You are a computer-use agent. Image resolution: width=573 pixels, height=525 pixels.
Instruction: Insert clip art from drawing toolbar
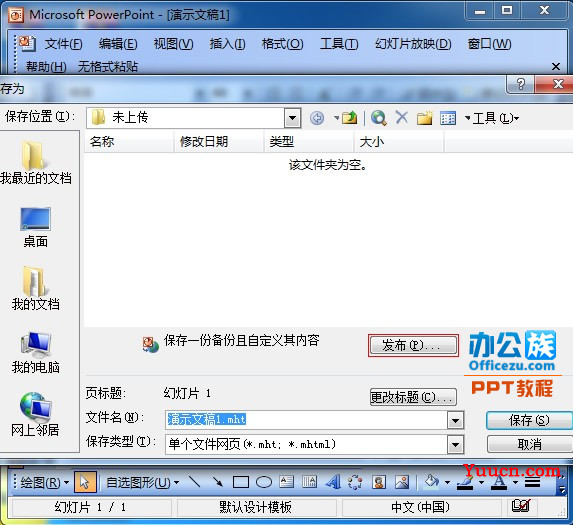[379, 482]
